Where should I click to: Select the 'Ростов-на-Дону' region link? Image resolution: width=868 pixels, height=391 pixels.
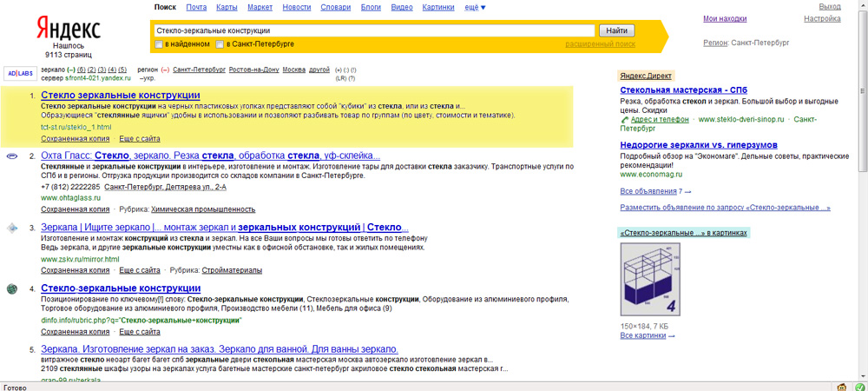pyautogui.click(x=253, y=70)
